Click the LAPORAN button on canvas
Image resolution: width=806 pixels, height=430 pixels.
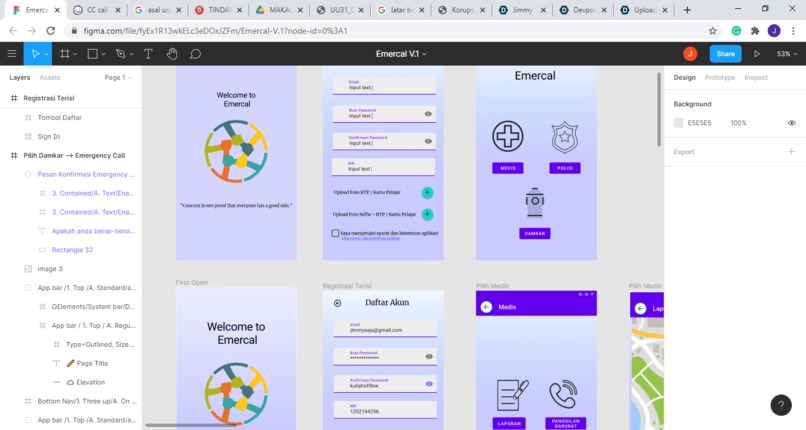tap(509, 423)
